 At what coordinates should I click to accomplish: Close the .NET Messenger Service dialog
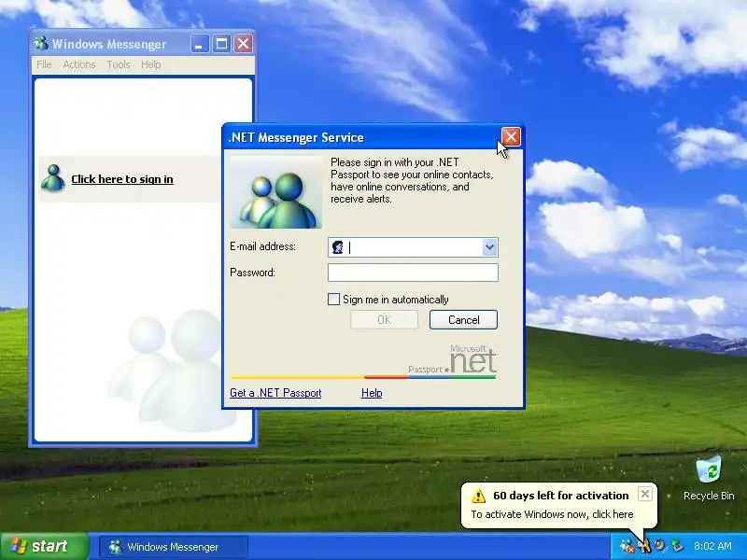pyautogui.click(x=511, y=137)
